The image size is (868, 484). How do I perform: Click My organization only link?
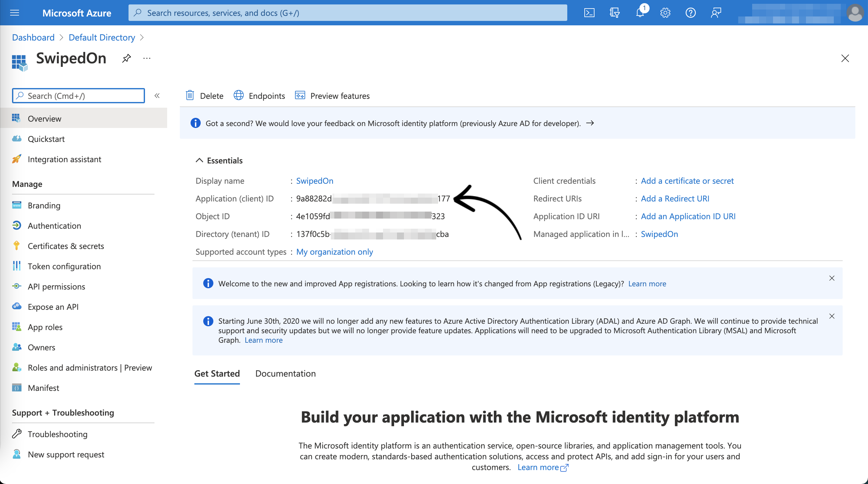tap(334, 252)
